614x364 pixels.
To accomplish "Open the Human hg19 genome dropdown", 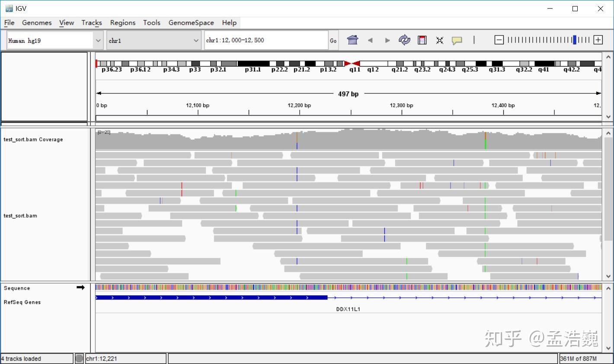I will (98, 40).
